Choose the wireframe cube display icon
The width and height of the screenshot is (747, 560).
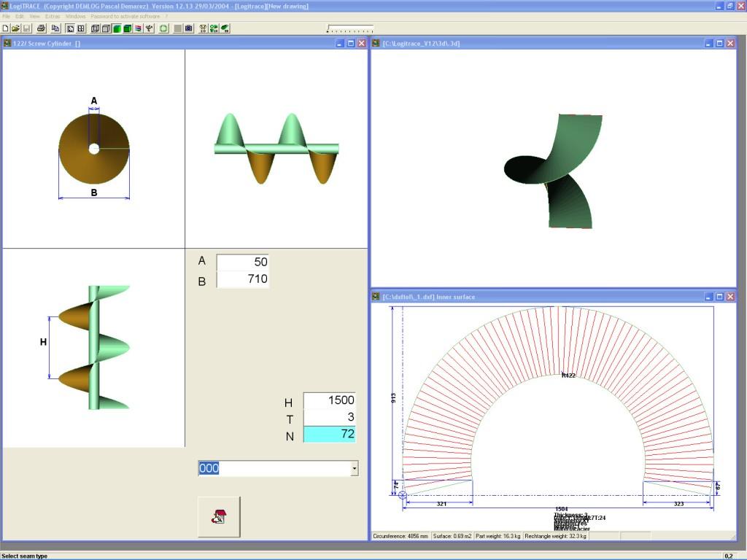[95, 28]
